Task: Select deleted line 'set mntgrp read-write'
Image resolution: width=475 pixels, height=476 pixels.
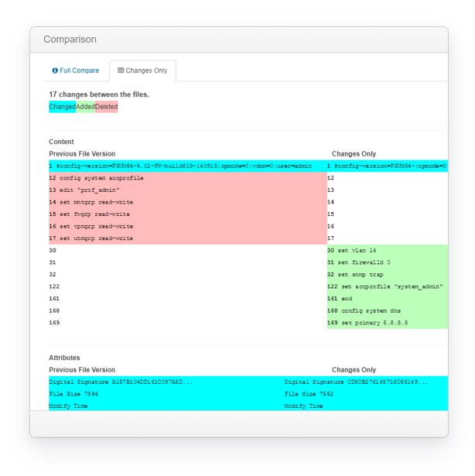Action: point(188,202)
